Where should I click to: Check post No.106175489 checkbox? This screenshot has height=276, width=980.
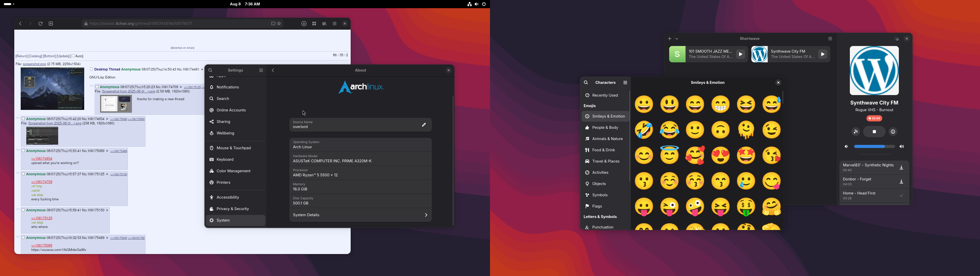click(23, 238)
